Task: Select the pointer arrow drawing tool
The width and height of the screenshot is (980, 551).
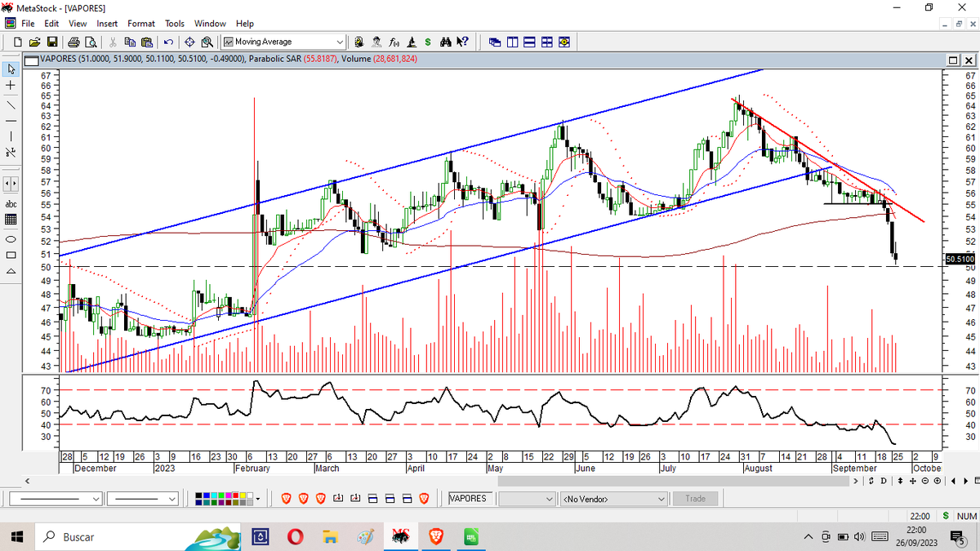Action: (11, 69)
